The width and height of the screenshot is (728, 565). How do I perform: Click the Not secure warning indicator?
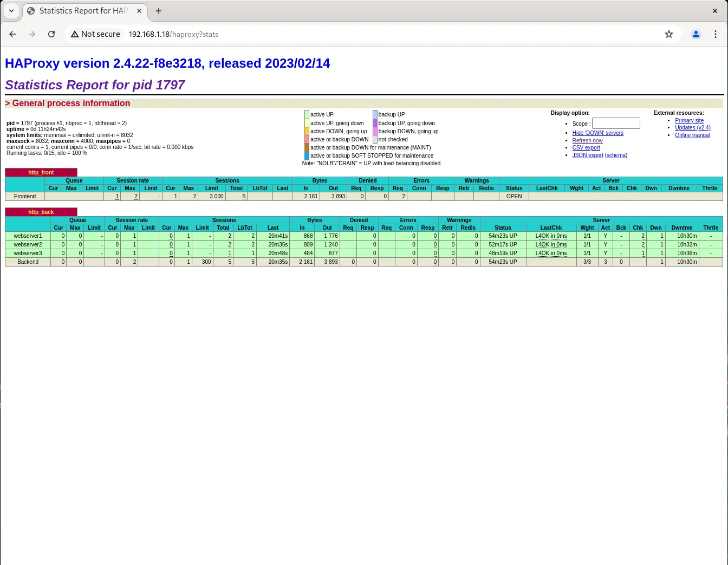click(95, 34)
